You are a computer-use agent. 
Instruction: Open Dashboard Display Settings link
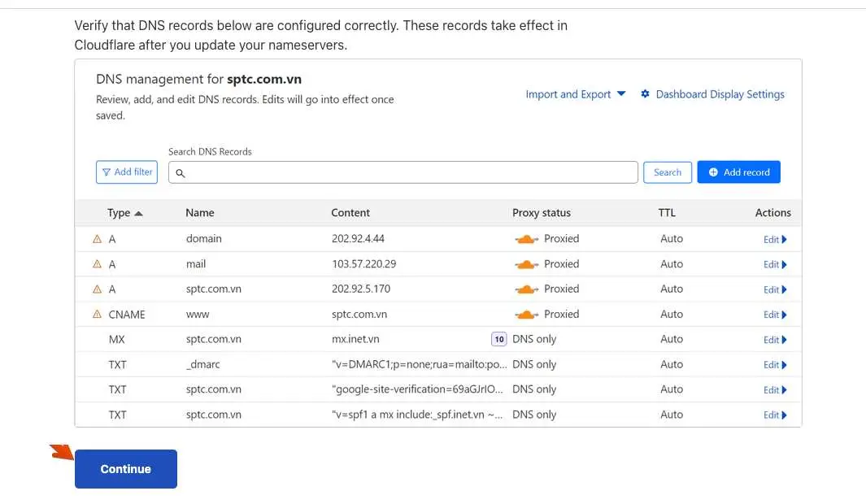click(x=720, y=94)
